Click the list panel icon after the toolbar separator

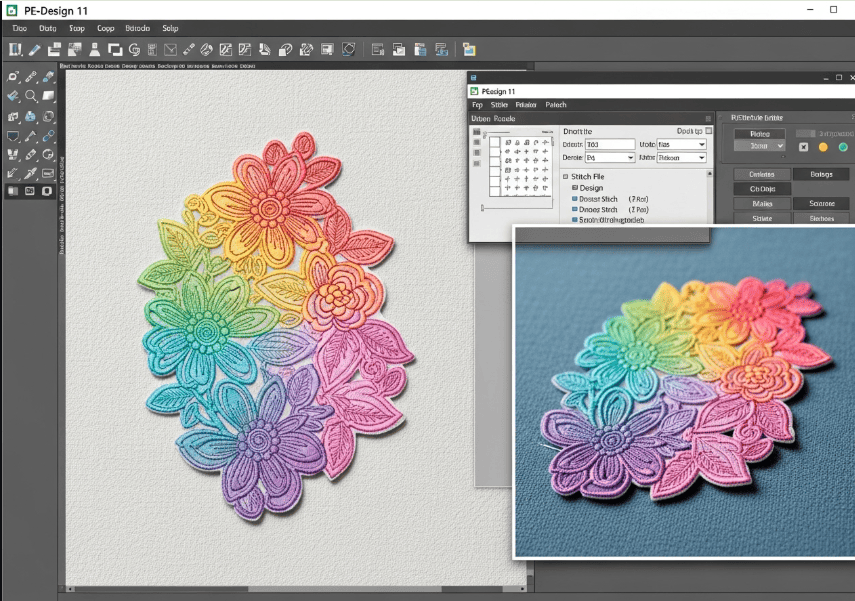[x=377, y=50]
